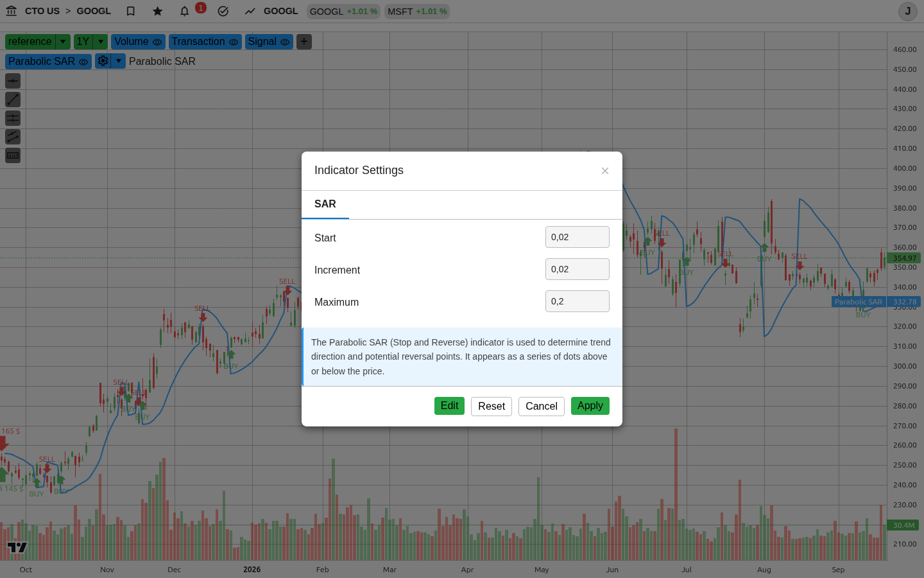Screen dimensions: 924x578
Task: Click the plus add indicator button
Action: point(304,42)
